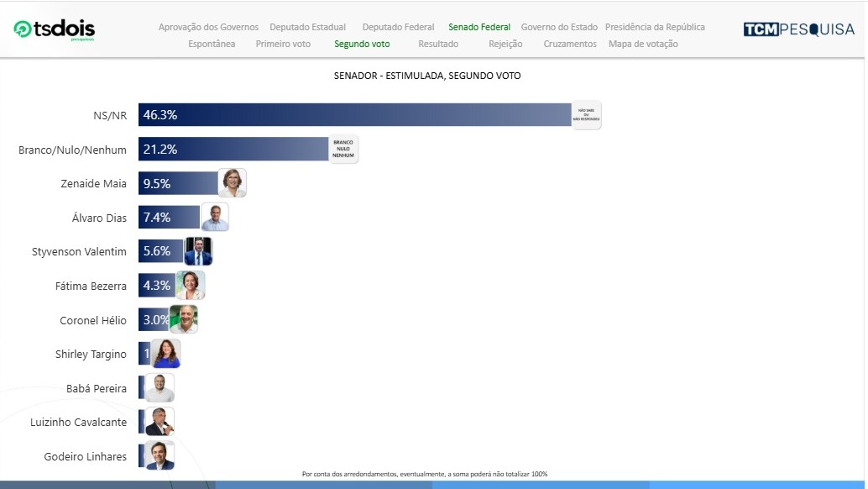This screenshot has width=868, height=489.
Task: Click Coronel Hélio's photo thumbnail
Action: coord(184,319)
